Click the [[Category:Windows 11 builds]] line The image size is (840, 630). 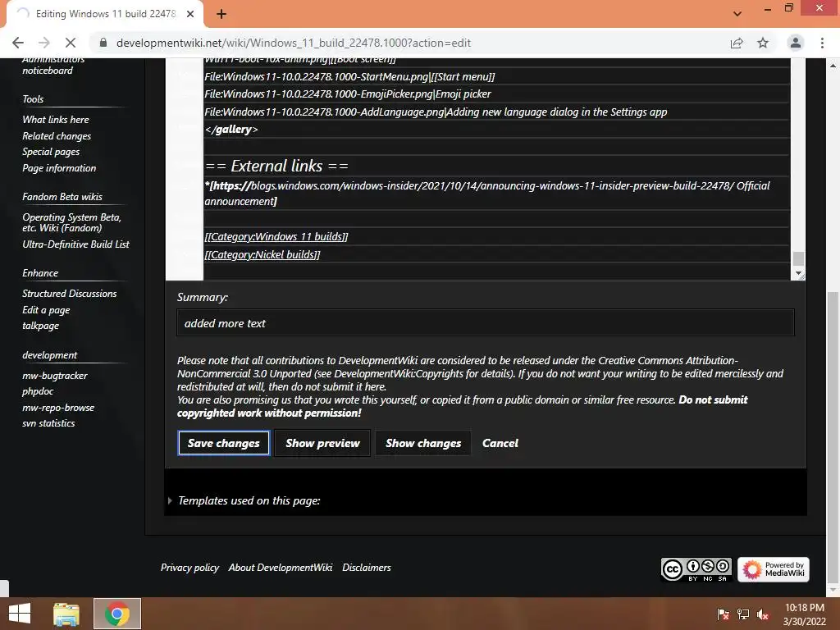[276, 237]
